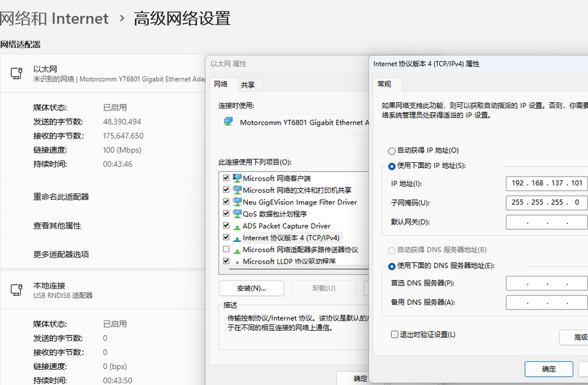Click the 首选 DNS 服务器 input field

click(546, 283)
